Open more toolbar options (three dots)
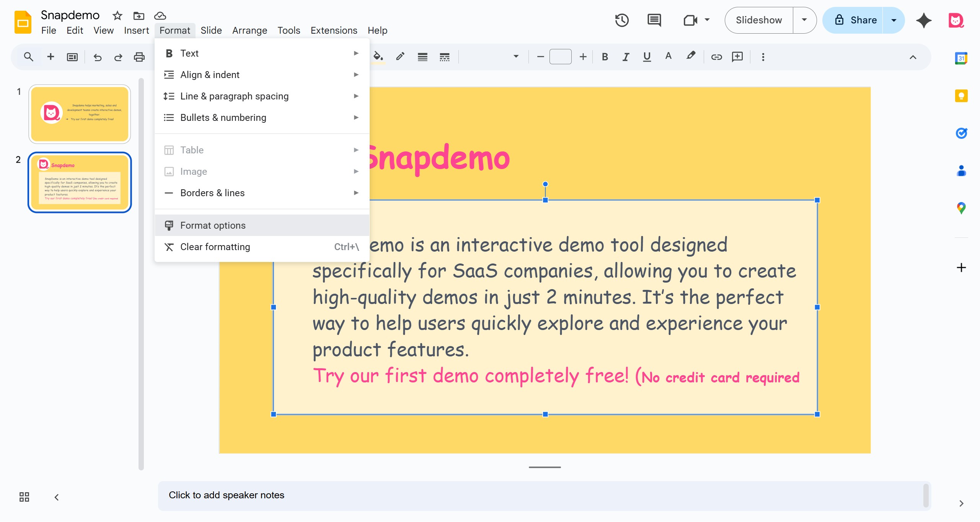 [763, 57]
